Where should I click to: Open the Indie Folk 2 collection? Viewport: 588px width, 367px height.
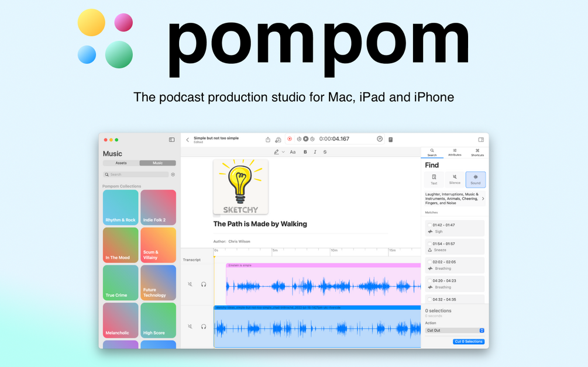[158, 207]
